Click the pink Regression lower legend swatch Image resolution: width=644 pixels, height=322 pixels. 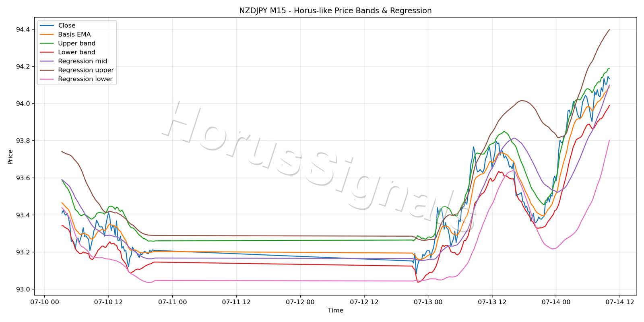coord(47,79)
